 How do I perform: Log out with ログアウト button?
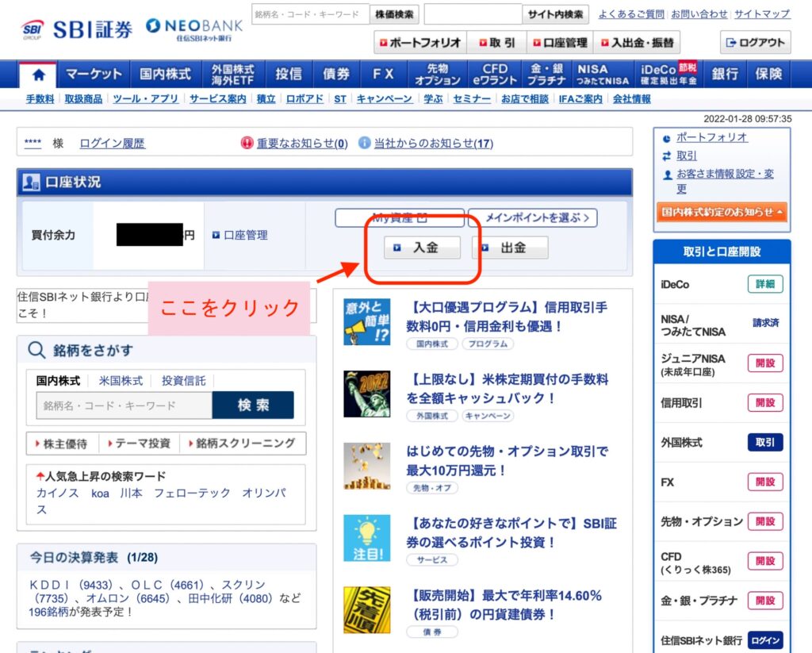click(755, 43)
